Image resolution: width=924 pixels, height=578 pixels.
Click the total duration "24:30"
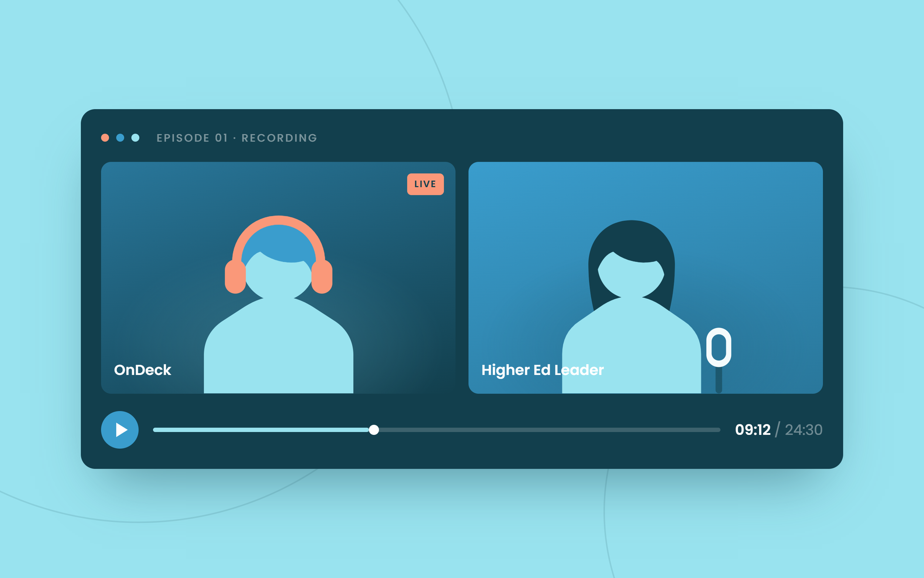click(x=804, y=430)
